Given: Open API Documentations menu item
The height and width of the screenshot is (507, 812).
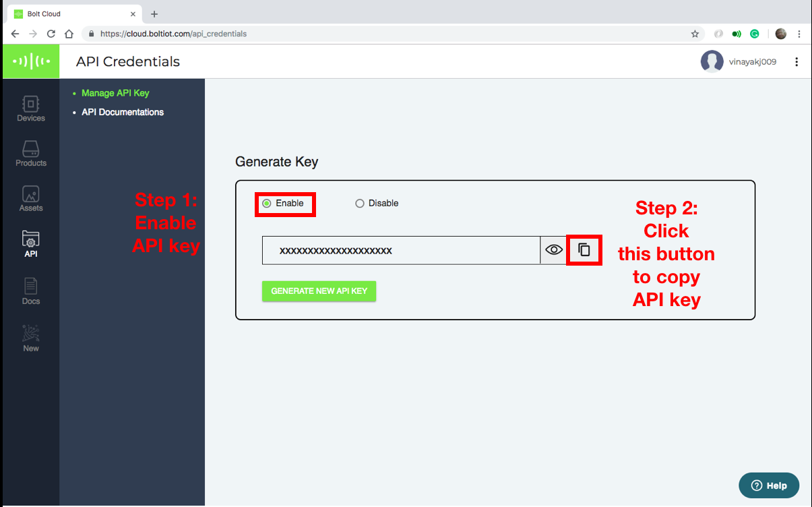Looking at the screenshot, I should point(123,112).
